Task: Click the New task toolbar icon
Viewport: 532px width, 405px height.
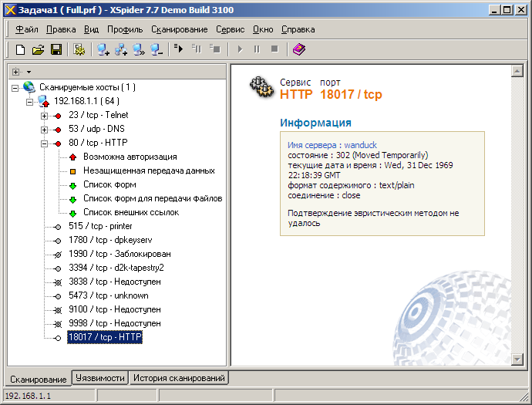Action: click(x=20, y=49)
